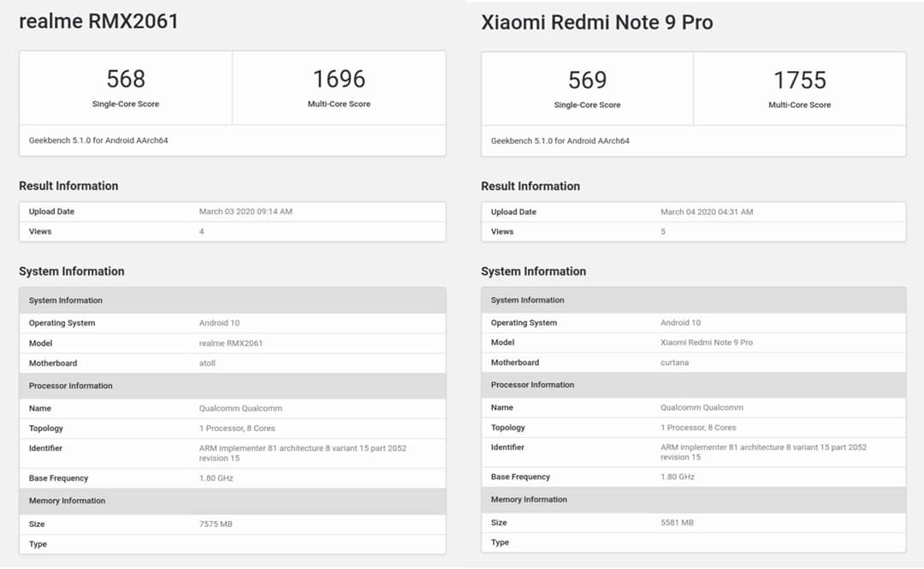The image size is (924, 569).
Task: Click the views count of 4
Action: pyautogui.click(x=202, y=231)
